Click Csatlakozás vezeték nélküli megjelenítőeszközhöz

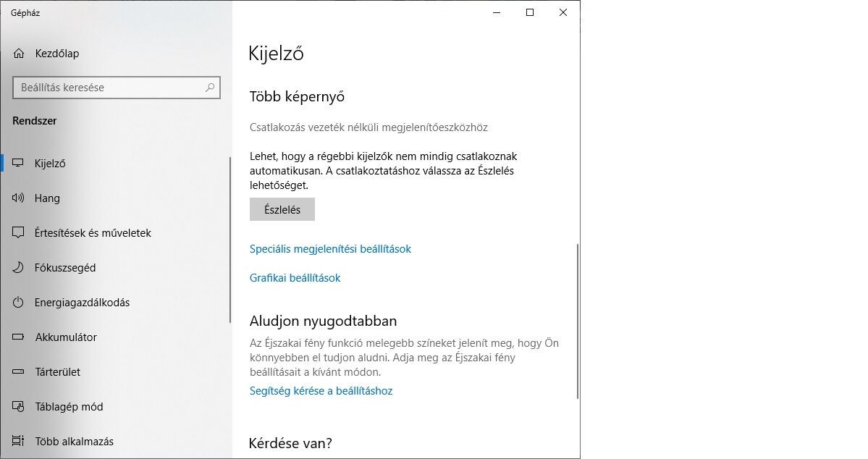point(368,127)
